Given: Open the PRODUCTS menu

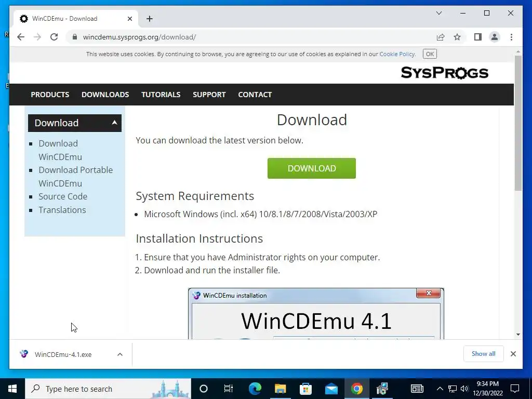Looking at the screenshot, I should 50,95.
